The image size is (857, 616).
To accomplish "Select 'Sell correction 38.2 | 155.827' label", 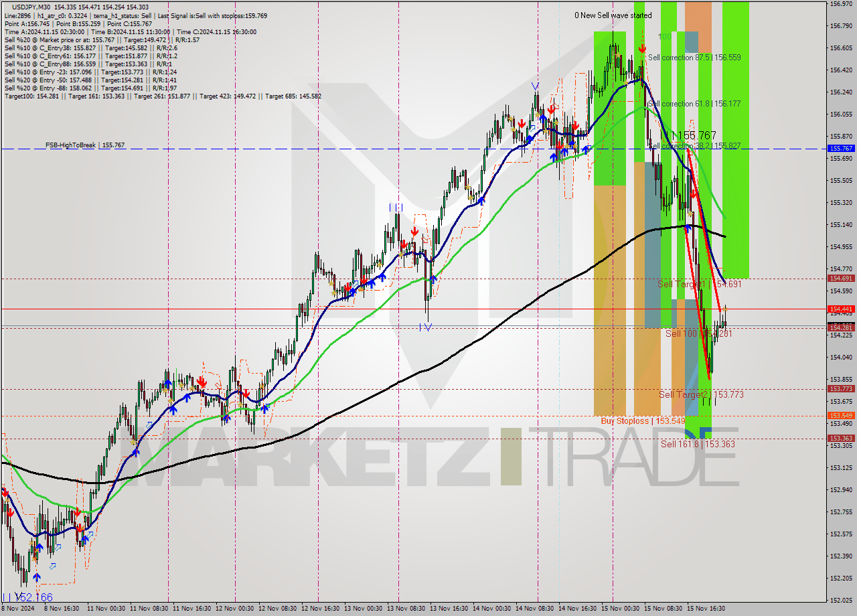I will pyautogui.click(x=695, y=146).
